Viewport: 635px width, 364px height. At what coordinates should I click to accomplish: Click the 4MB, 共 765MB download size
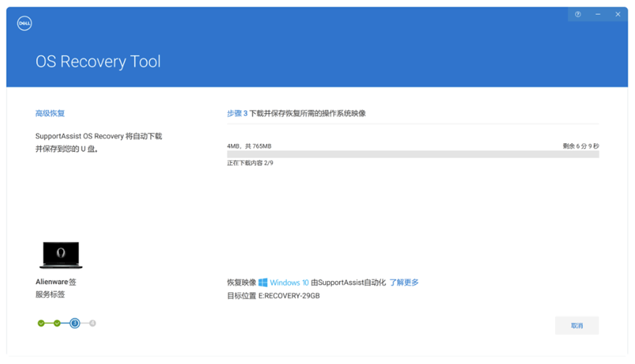point(249,146)
